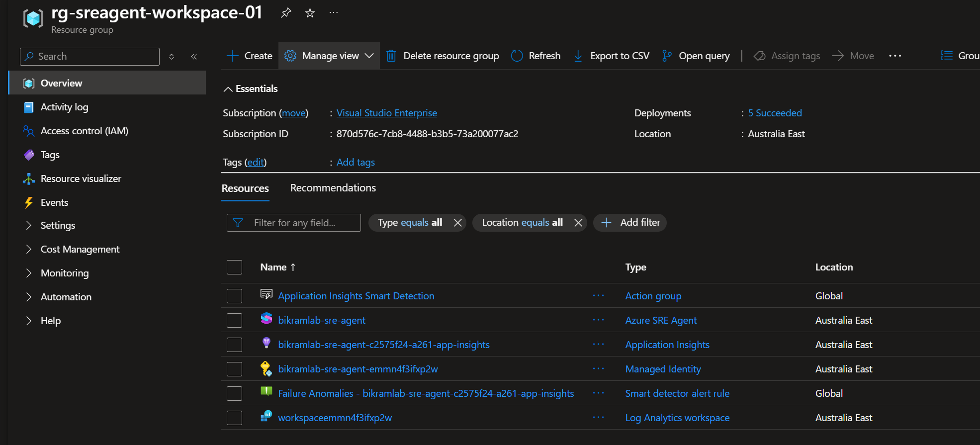Collapse the sidebar with double chevron
The width and height of the screenshot is (980, 445).
tap(194, 57)
